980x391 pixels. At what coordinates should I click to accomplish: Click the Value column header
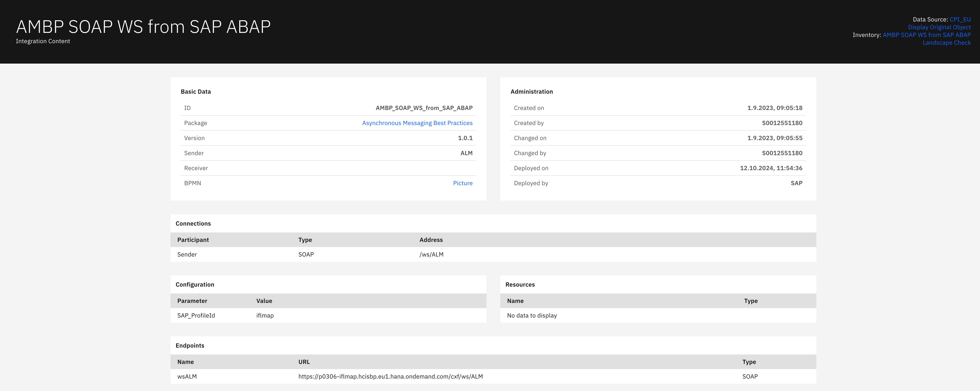pos(264,301)
